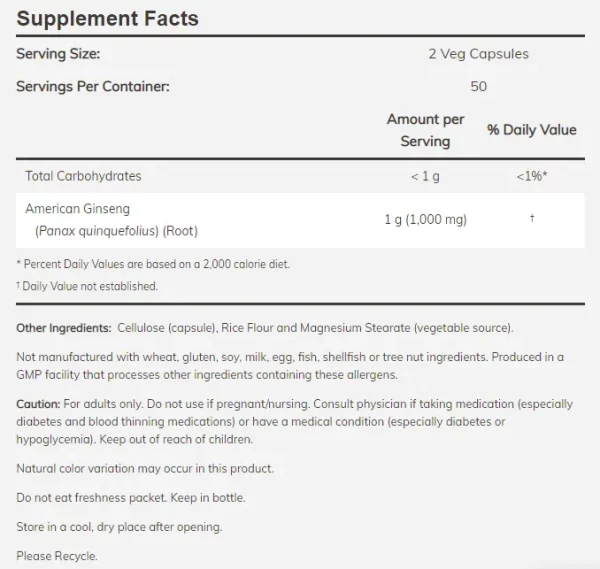The image size is (600, 569).
Task: Click the 1 g (1,000 mg) amount
Action: tap(426, 220)
